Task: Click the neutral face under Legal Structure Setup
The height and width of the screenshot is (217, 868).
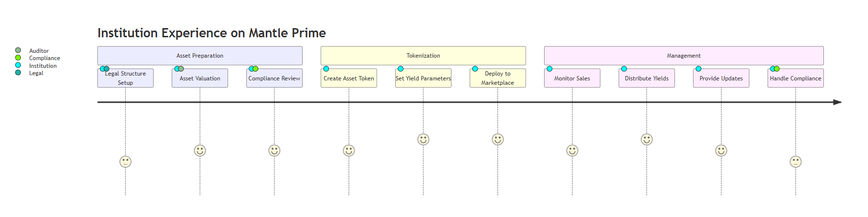Action: (125, 162)
